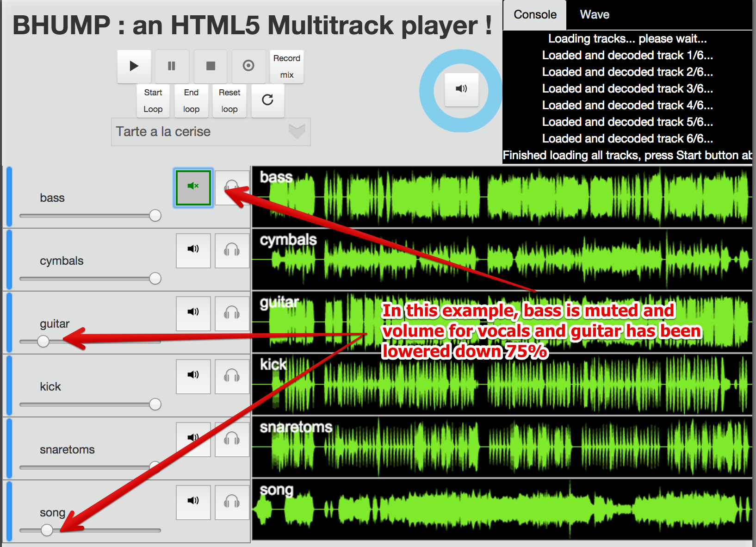Click the Record mix button
The image size is (756, 547).
click(287, 66)
